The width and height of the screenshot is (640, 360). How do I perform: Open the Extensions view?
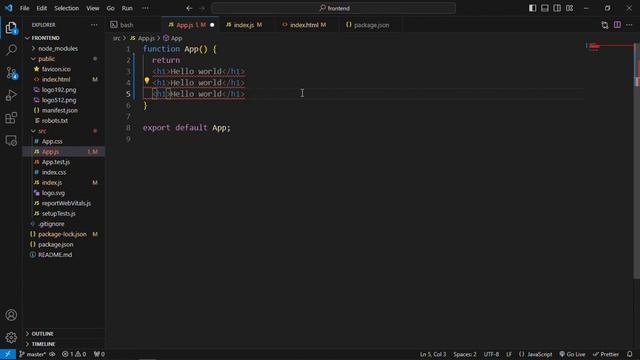11,118
